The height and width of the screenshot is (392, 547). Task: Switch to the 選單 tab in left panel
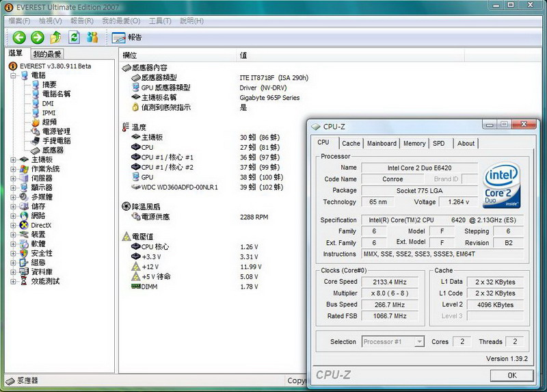click(15, 53)
